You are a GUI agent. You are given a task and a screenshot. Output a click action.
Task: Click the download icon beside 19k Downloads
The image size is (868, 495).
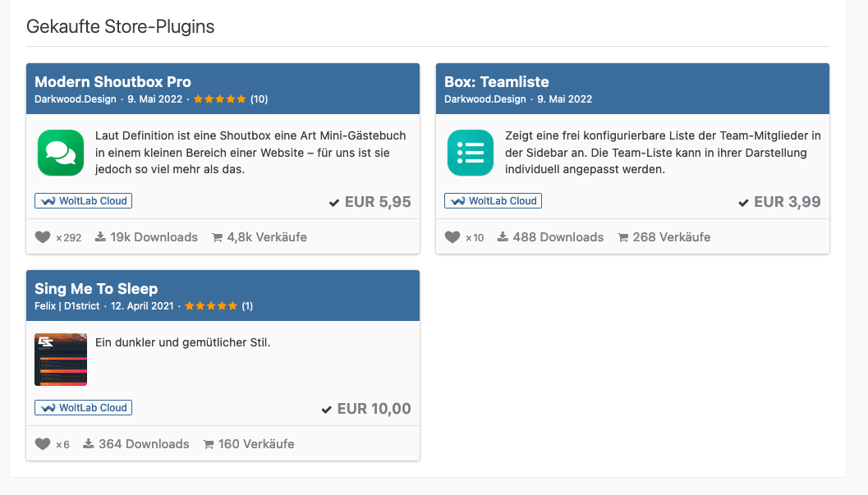[100, 237]
